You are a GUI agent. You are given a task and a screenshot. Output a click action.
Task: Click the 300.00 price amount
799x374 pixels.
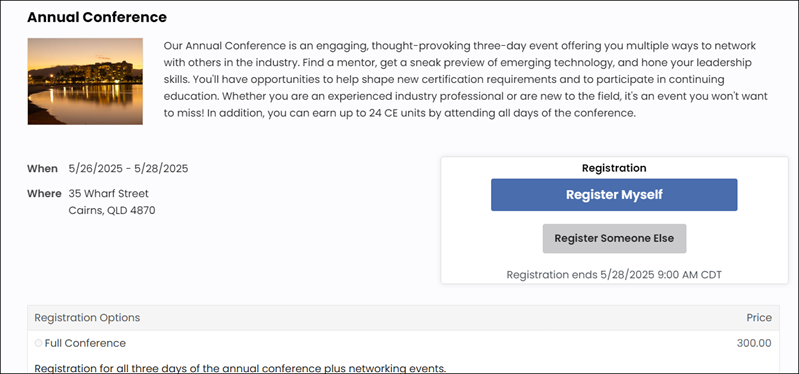click(754, 343)
